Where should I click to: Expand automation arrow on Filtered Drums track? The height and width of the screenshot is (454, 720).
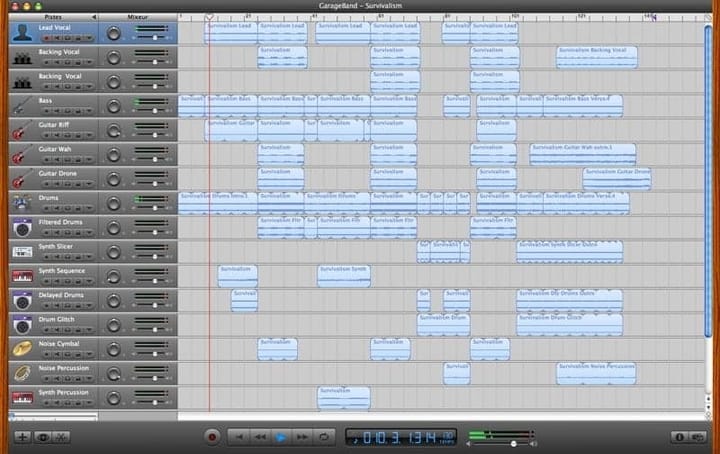(88, 233)
